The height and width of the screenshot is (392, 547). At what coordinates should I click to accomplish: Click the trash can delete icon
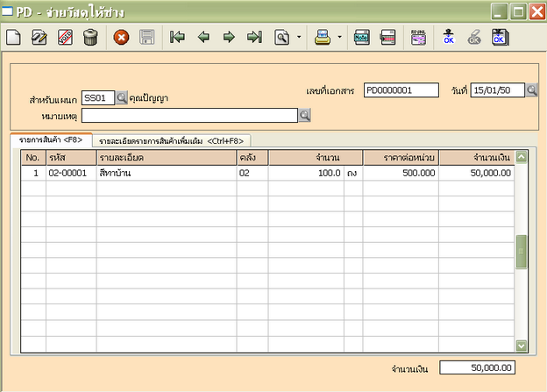coord(90,37)
